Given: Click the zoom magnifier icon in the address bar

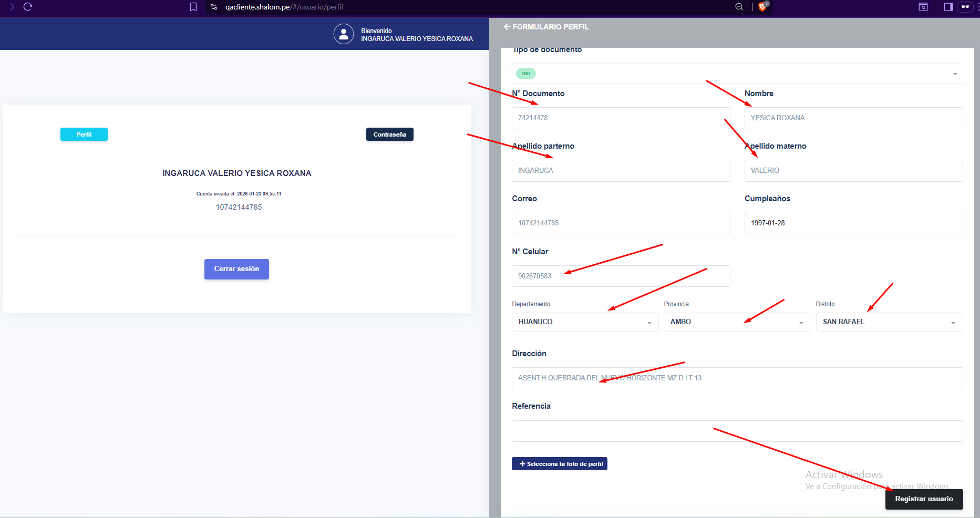Looking at the screenshot, I should tap(739, 7).
